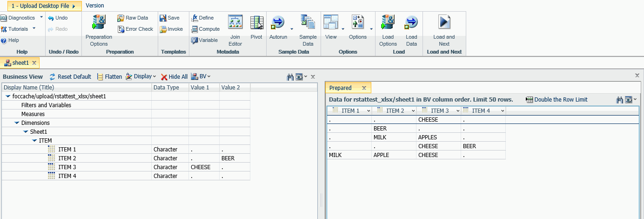This screenshot has height=219, width=644.
Task: Select ITEM 3 row in tree
Action: click(126, 167)
